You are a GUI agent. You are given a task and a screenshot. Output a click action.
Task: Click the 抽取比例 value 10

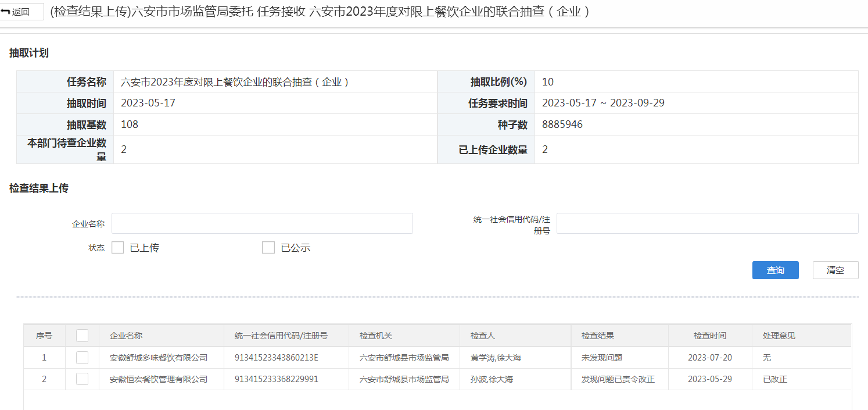coord(548,82)
